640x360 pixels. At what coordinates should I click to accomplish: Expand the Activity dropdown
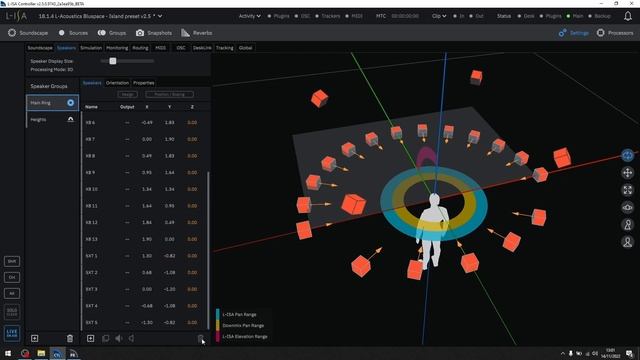point(249,16)
